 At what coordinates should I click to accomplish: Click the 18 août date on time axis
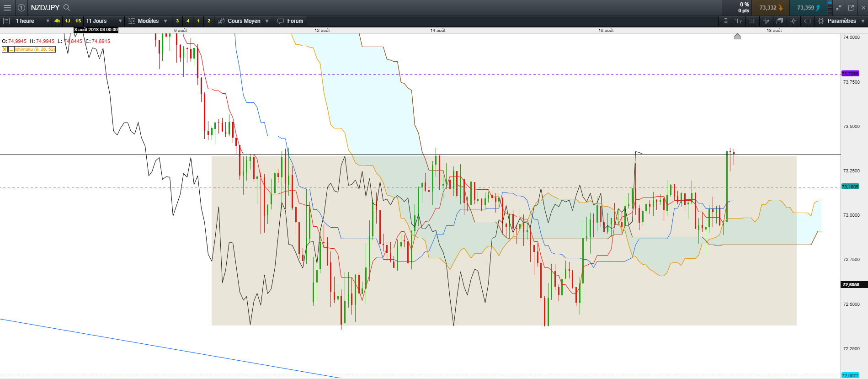pyautogui.click(x=774, y=31)
